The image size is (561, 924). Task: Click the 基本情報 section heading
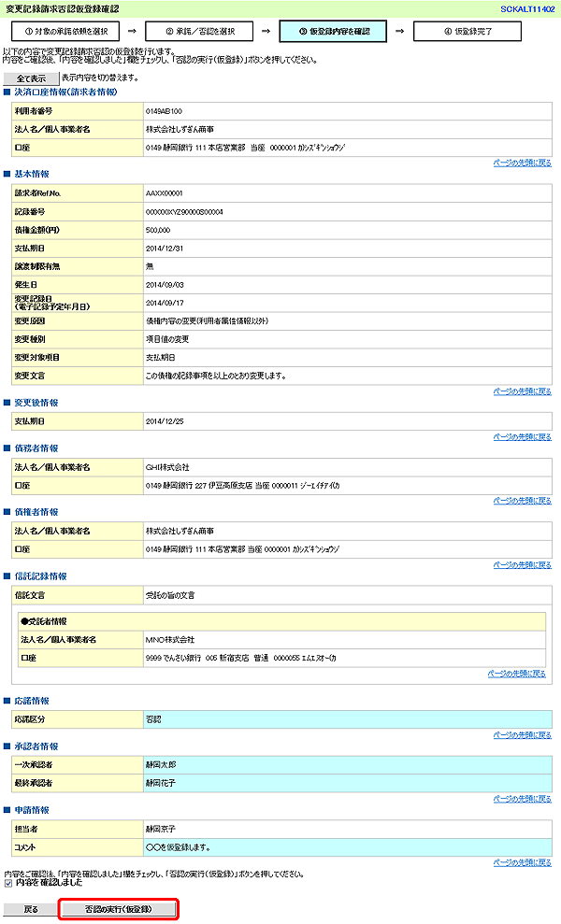(x=32, y=174)
